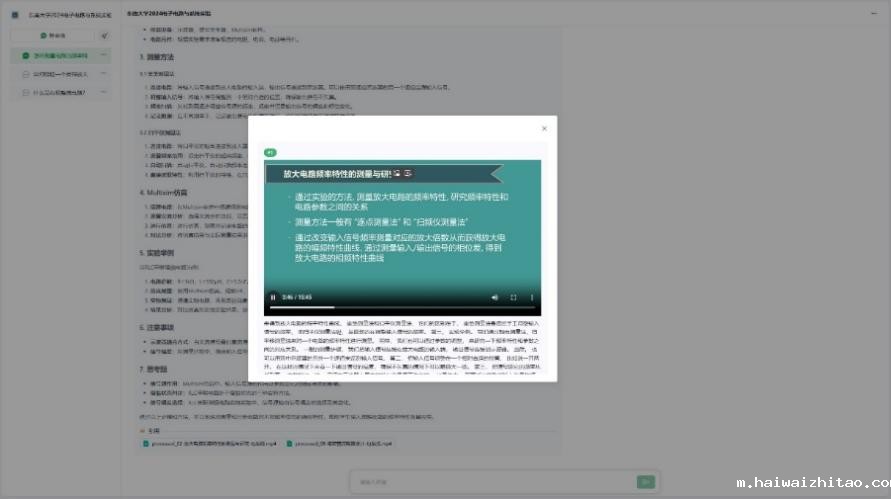Screen dimensions: 891x499
Task: Open the third conversation in sidebar
Action: tap(58, 92)
